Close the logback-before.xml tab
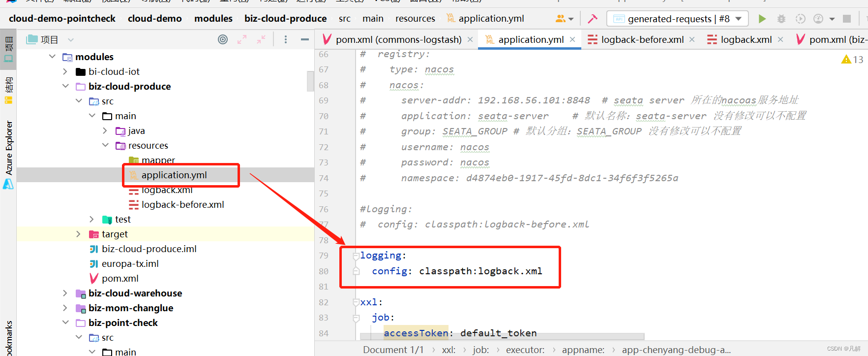The height and width of the screenshot is (356, 868). (692, 39)
